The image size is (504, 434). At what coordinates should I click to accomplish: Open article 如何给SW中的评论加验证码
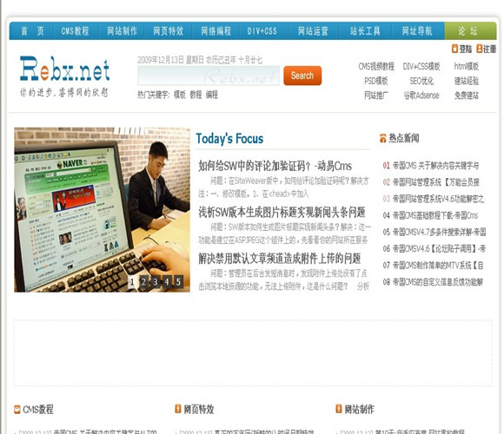point(275,166)
